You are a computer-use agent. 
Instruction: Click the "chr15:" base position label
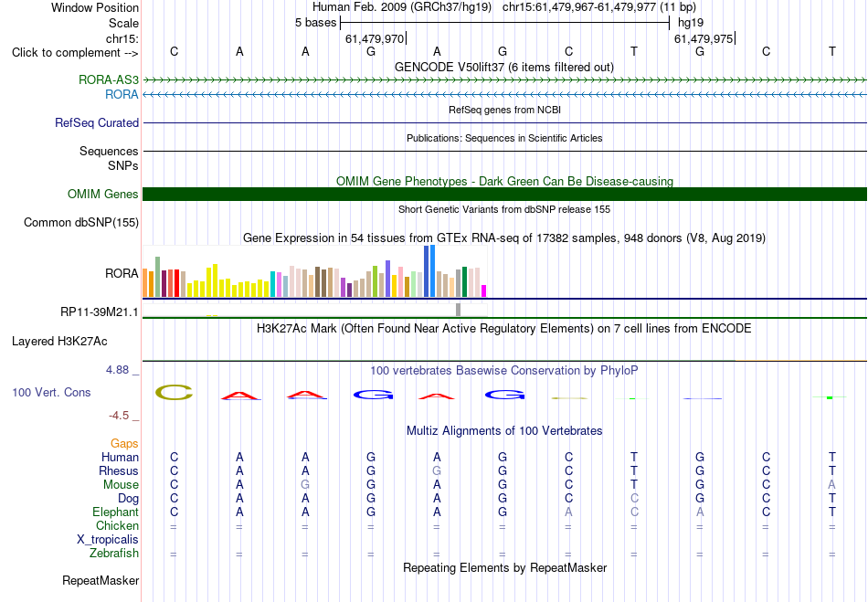coord(122,38)
